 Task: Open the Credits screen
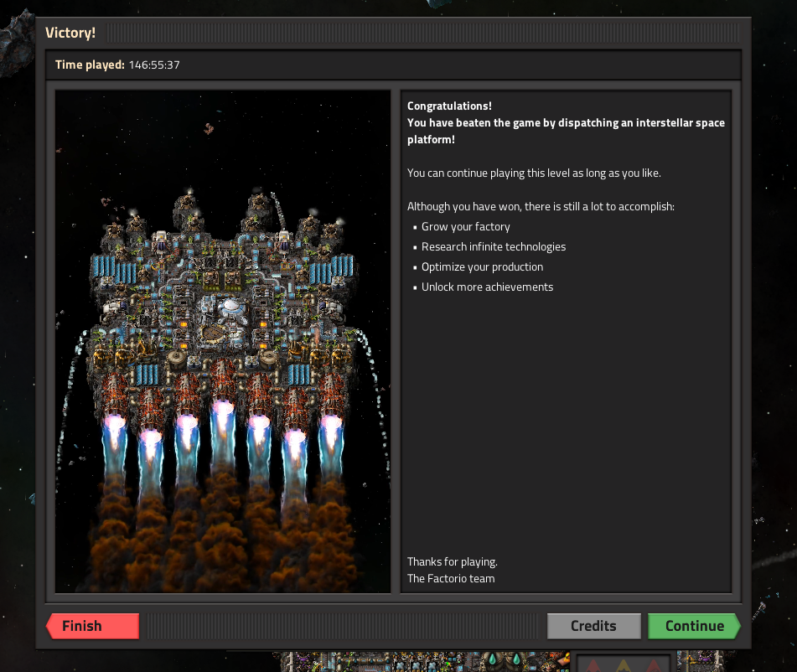coord(593,626)
